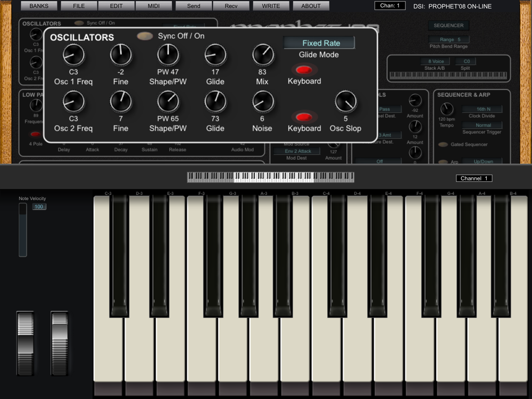532x399 pixels.
Task: Play the E-3 white key
Action: (x=171, y=350)
